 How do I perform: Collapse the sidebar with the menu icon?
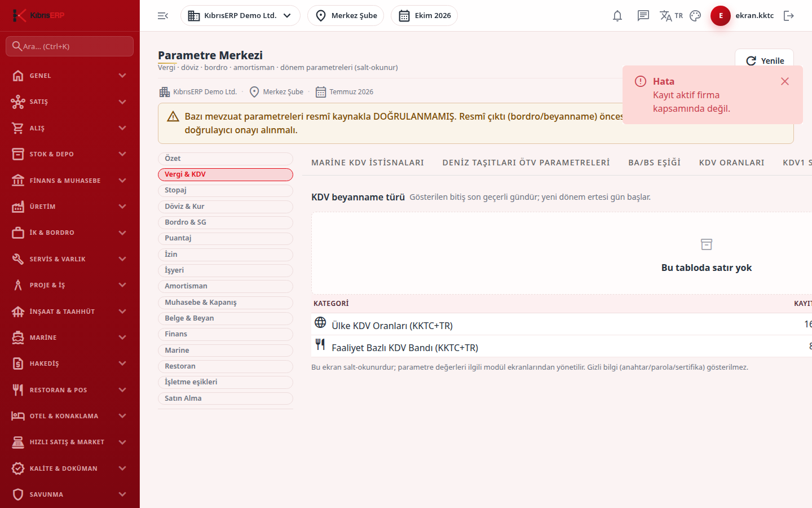tap(163, 16)
